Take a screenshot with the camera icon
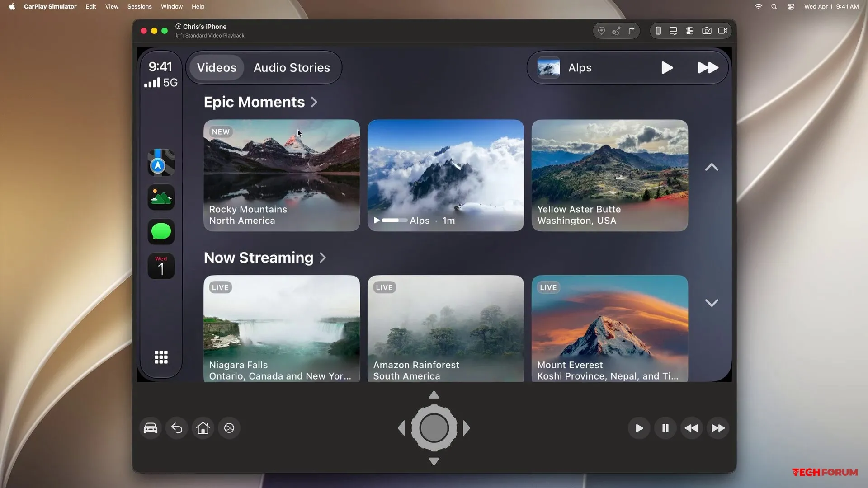The image size is (868, 488). click(707, 31)
